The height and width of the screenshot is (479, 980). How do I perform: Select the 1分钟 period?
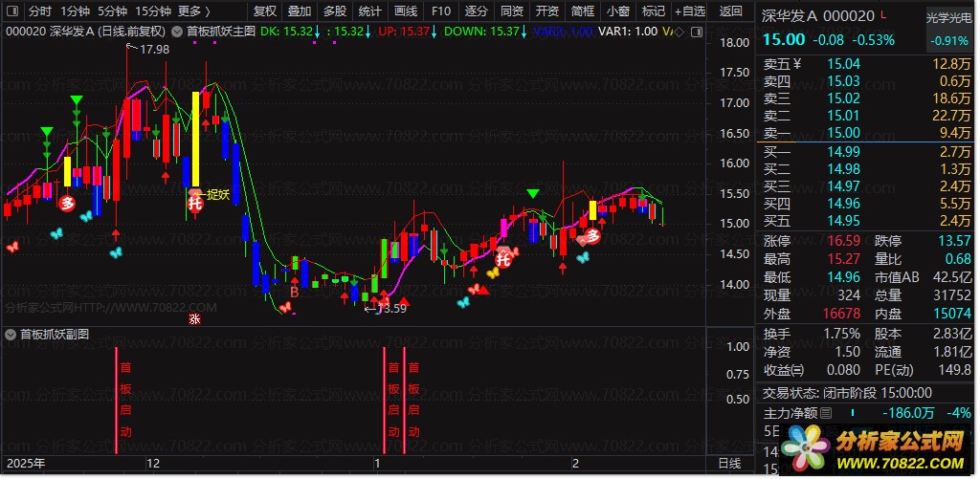(x=76, y=11)
